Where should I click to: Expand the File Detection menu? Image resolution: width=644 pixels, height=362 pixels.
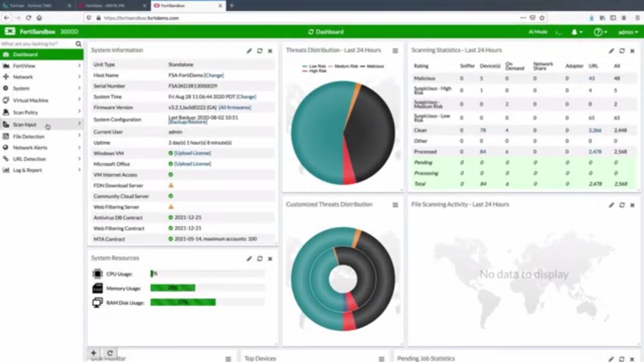click(x=41, y=136)
